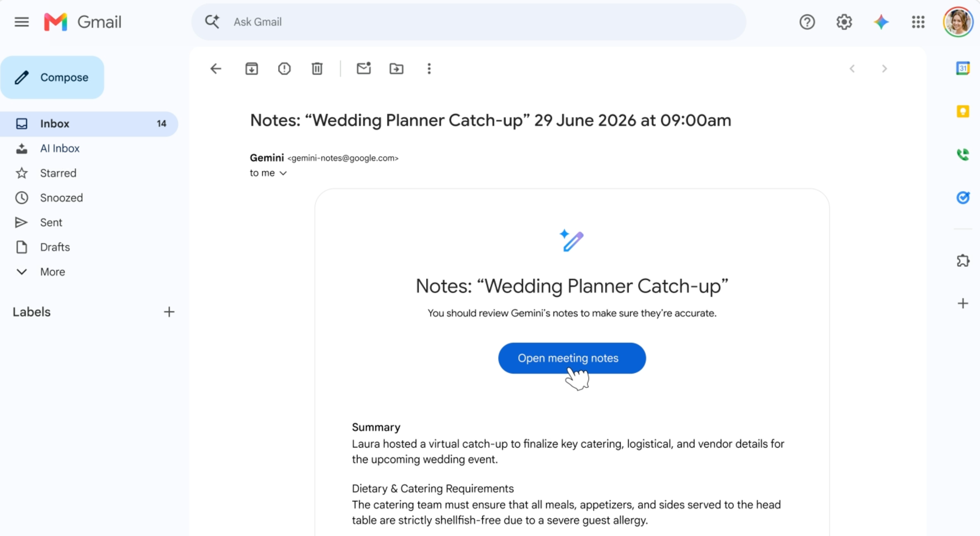
Task: Expand More folders list
Action: (53, 272)
